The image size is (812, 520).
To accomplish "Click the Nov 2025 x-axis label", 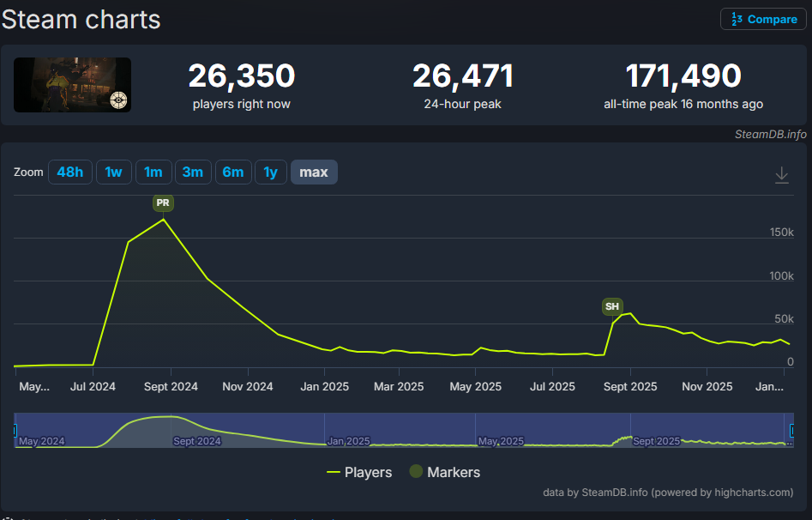I will 707,387.
